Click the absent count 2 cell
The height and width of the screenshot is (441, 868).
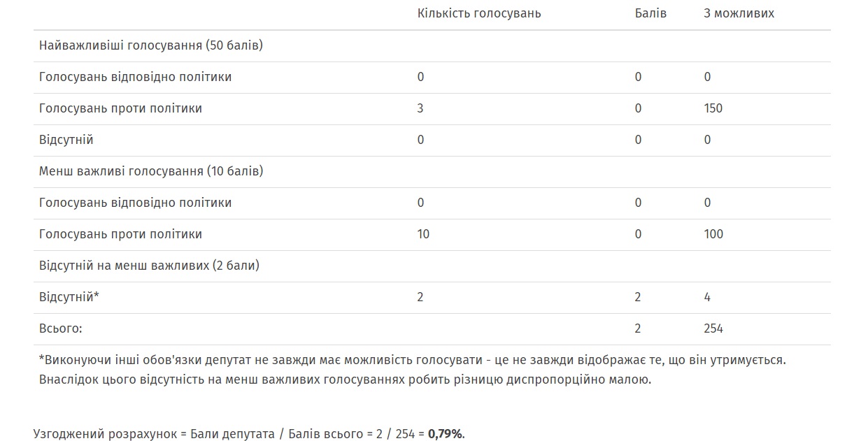[x=420, y=297]
